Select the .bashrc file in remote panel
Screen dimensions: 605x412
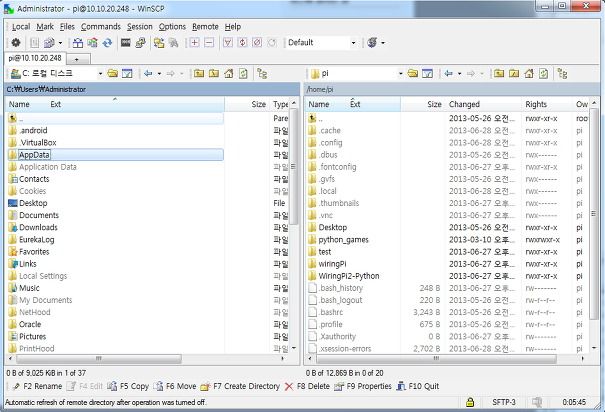tap(331, 312)
